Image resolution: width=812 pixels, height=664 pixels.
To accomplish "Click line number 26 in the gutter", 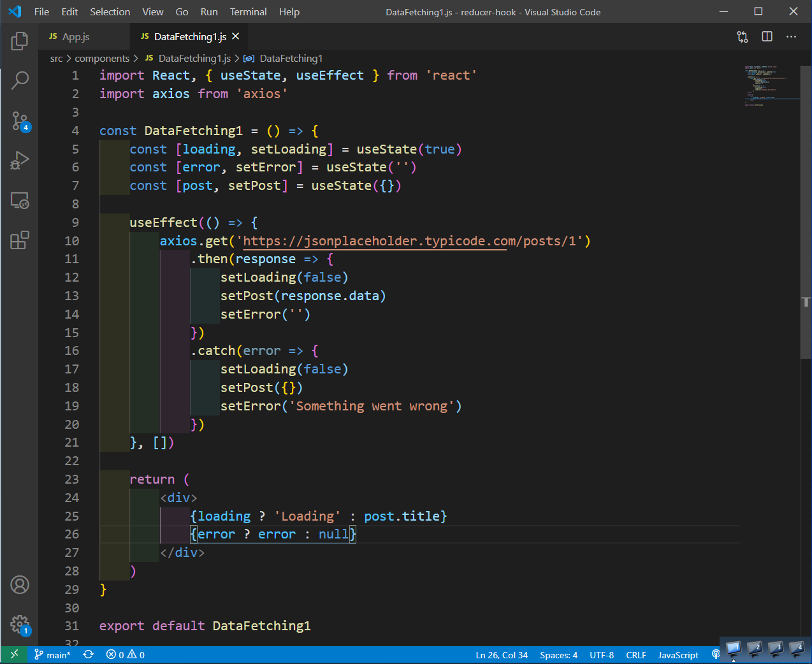I will [x=72, y=534].
